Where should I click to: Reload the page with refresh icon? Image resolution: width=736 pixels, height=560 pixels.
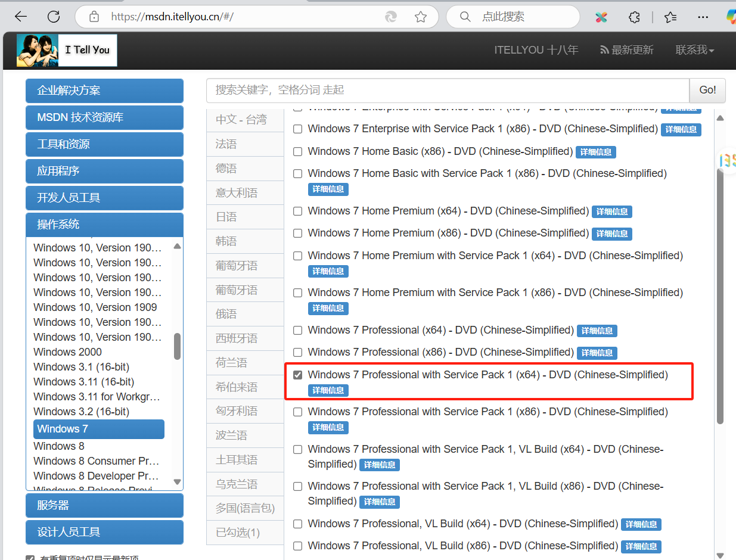(x=54, y=17)
